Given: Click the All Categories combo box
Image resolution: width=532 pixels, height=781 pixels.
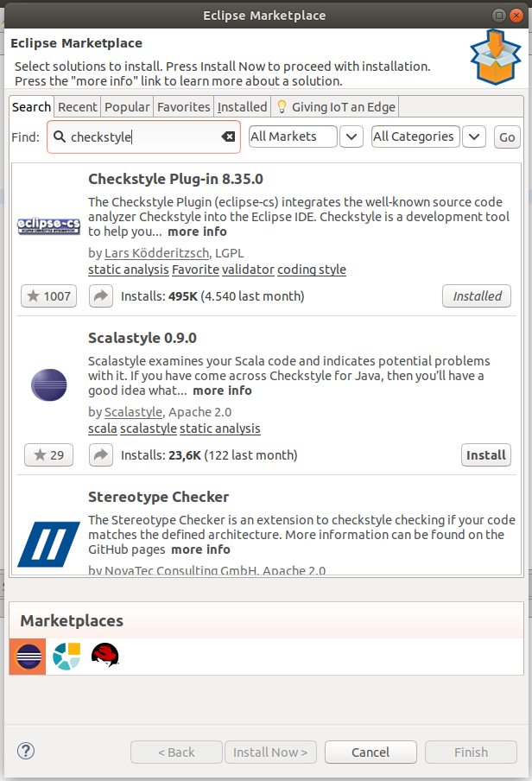Looking at the screenshot, I should 415,137.
